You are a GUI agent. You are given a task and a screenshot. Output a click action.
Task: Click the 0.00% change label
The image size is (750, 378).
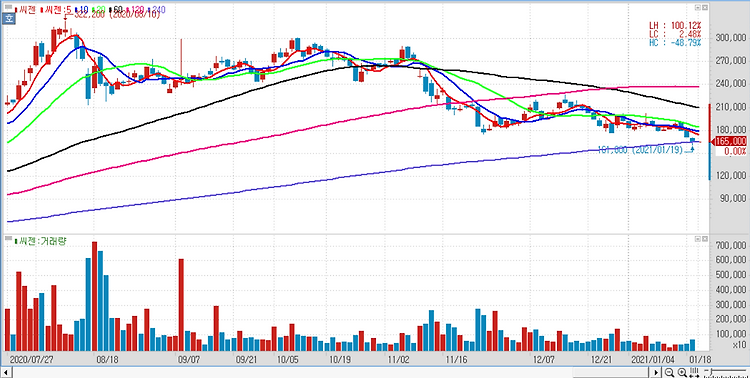(734, 151)
